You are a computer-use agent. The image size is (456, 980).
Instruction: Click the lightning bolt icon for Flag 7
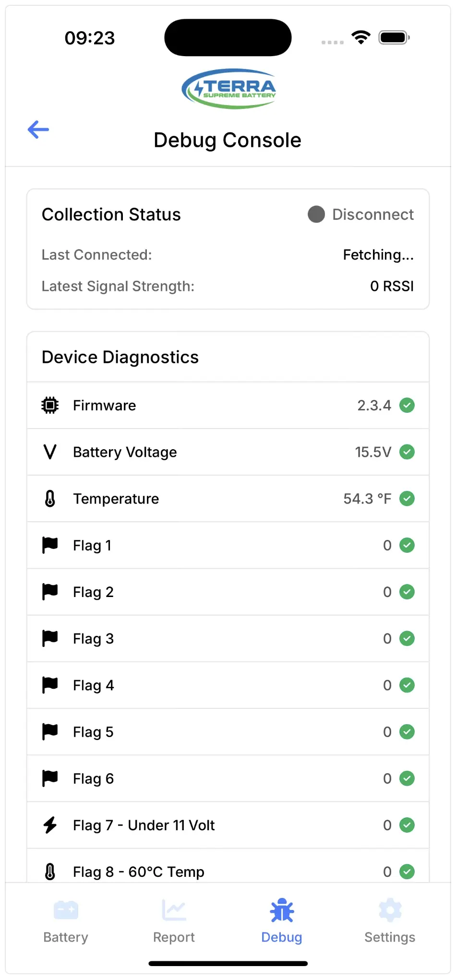(50, 825)
